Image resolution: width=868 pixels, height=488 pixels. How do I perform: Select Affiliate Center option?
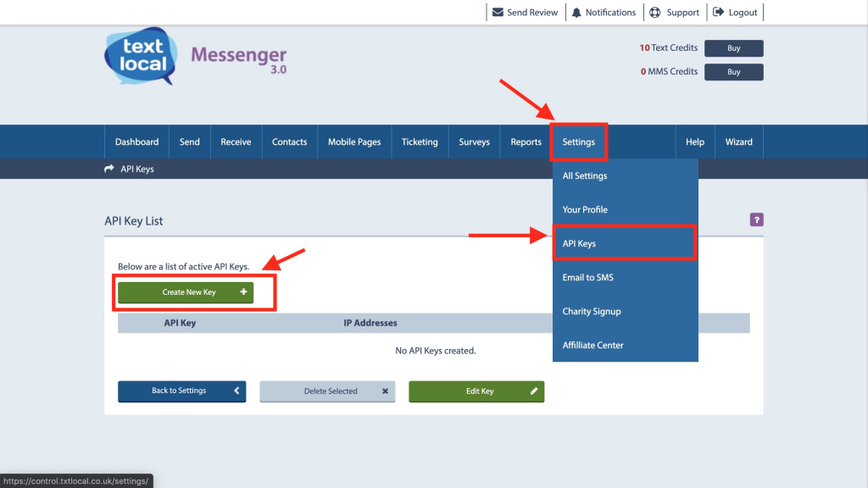pos(625,345)
